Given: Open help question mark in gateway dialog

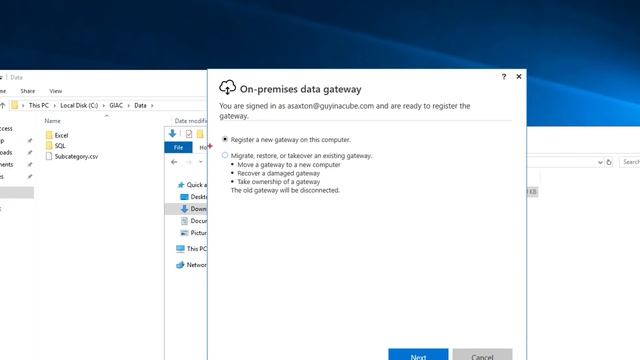Looking at the screenshot, I should click(504, 76).
